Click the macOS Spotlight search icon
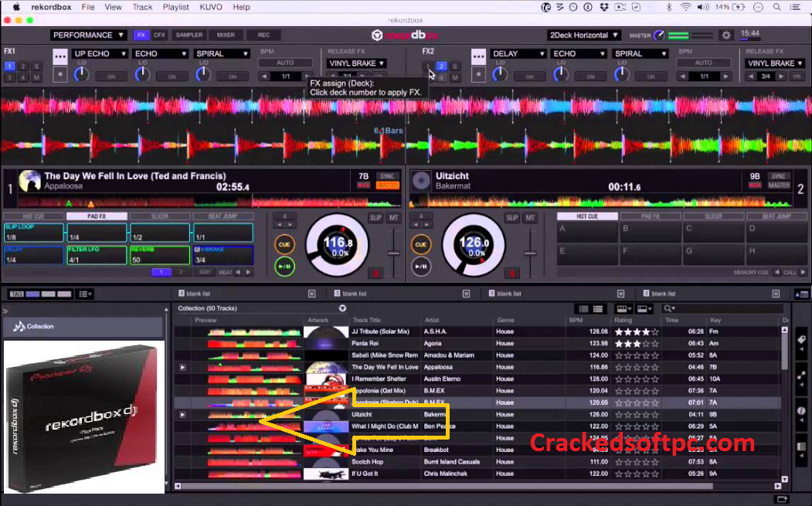This screenshot has width=812, height=506. [x=776, y=7]
